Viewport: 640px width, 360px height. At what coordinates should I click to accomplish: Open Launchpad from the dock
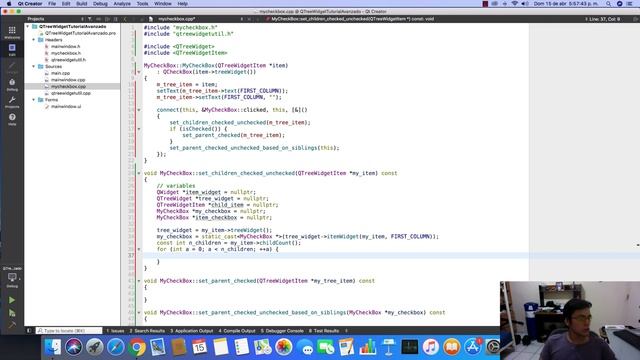coord(95,347)
